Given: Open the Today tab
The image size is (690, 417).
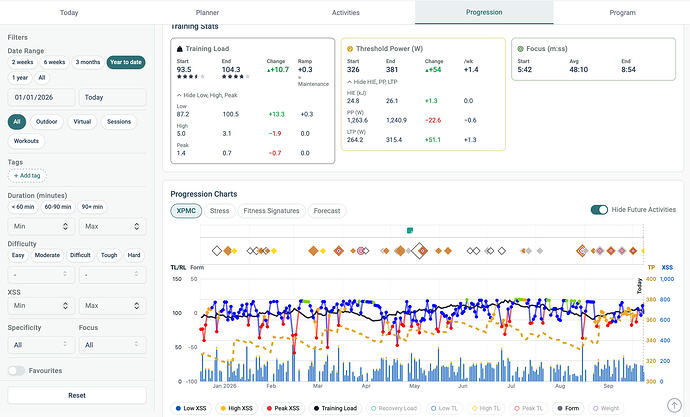Looking at the screenshot, I should [x=69, y=12].
